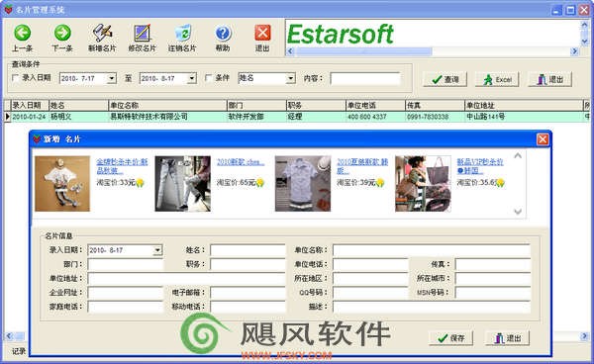The image size is (594, 364).
Task: Click 退出 button in 新增名片 dialog
Action: point(507,338)
